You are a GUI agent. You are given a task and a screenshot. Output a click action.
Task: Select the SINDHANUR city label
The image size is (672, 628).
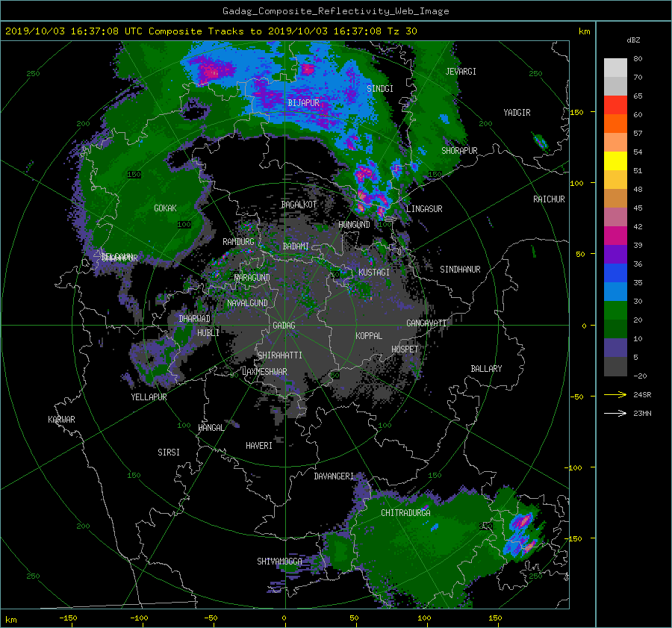coord(460,270)
